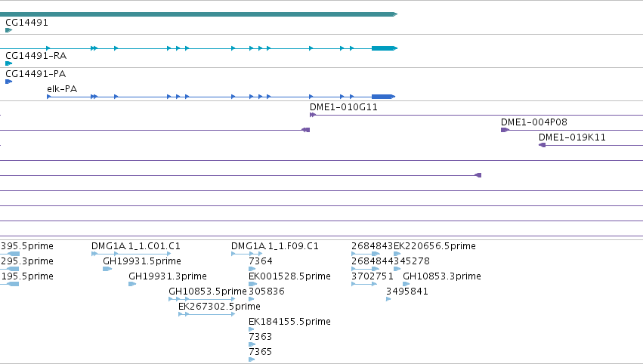The image size is (643, 364).
Task: Select the glyph under EK184155.5prime
Action: [x=252, y=329]
